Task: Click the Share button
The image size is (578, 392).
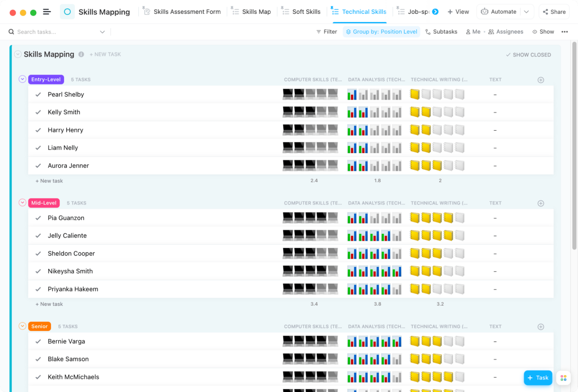Action: click(x=554, y=12)
